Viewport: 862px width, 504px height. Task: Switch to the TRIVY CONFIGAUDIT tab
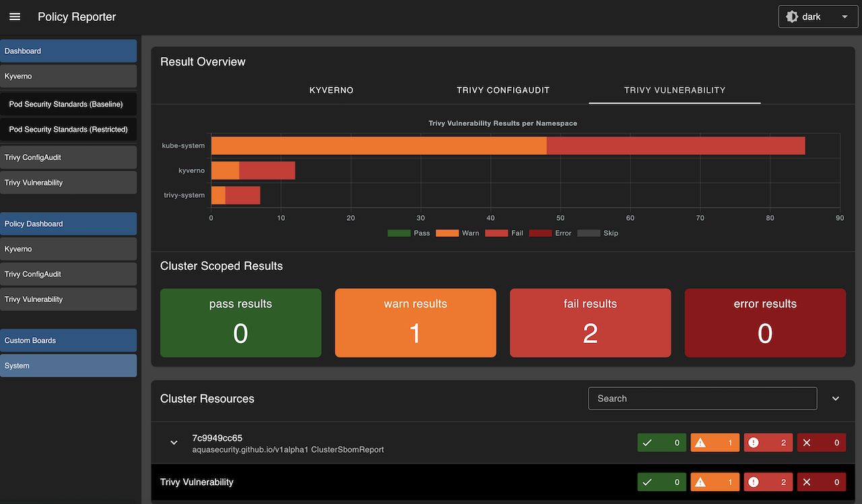coord(503,90)
